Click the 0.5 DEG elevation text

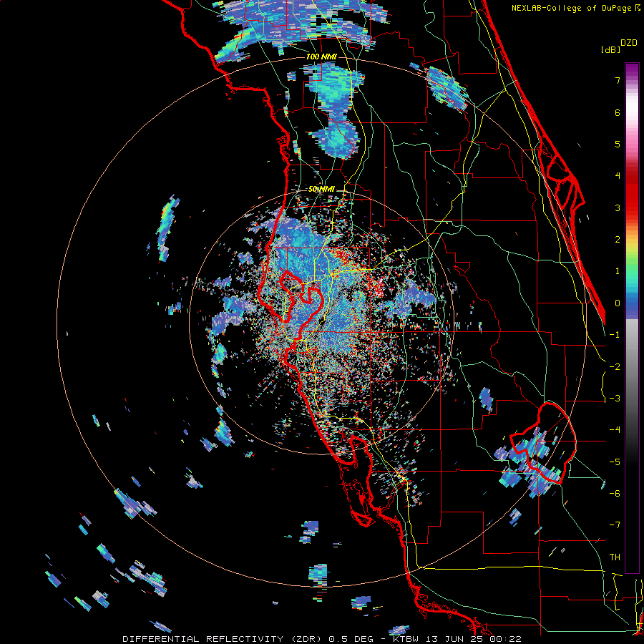click(351, 639)
